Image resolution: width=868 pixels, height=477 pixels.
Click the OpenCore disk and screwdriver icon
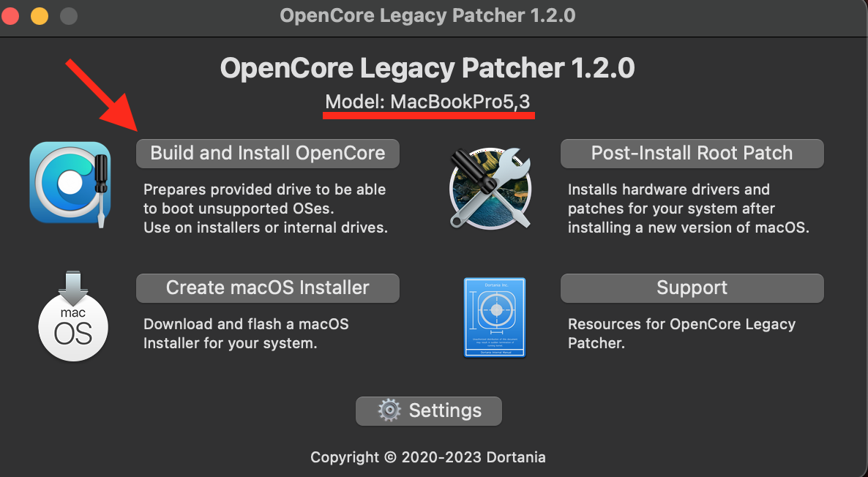(70, 183)
